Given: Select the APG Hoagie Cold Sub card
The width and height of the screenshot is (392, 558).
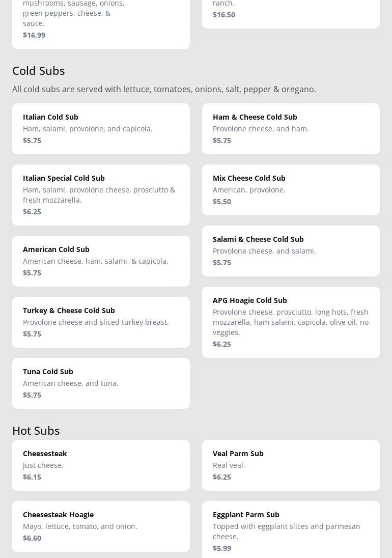Looking at the screenshot, I should click(x=291, y=322).
